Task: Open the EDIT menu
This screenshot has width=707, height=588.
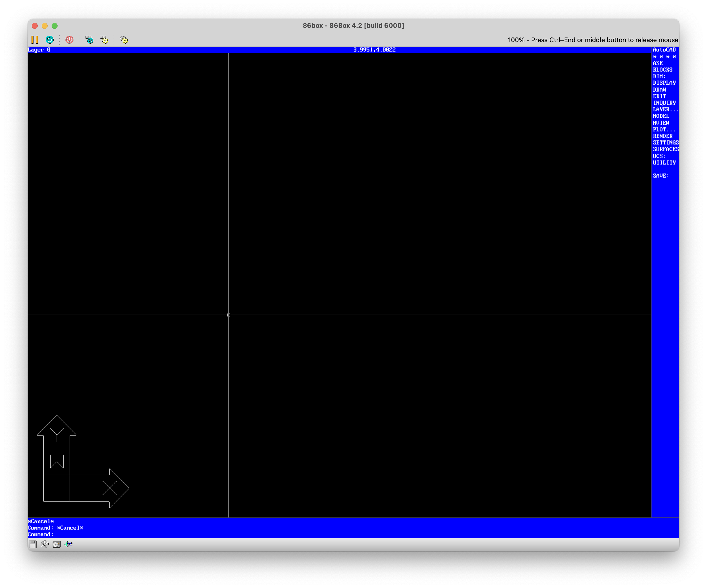Action: coord(659,96)
